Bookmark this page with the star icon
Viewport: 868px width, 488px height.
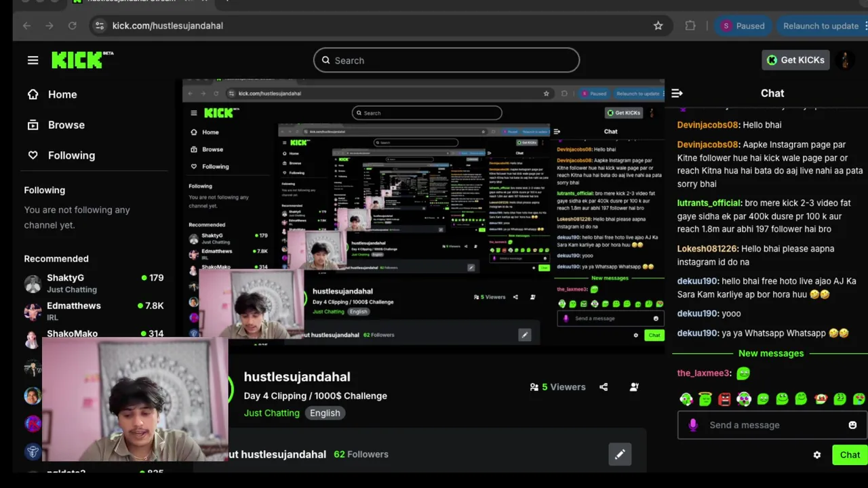coord(658,26)
